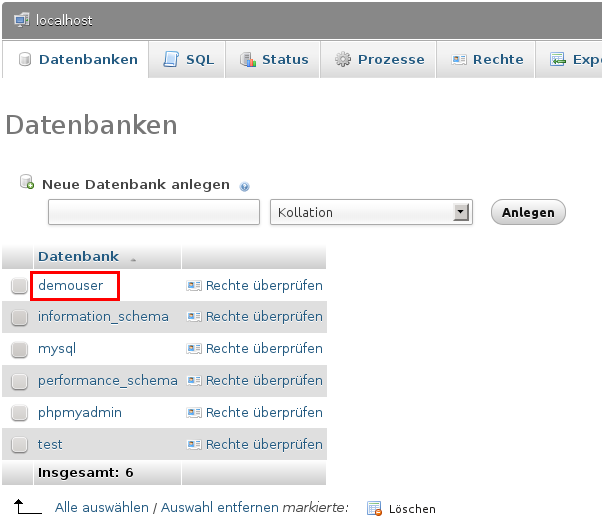Click the Prozesse gear icon
The width and height of the screenshot is (602, 526).
tap(343, 60)
